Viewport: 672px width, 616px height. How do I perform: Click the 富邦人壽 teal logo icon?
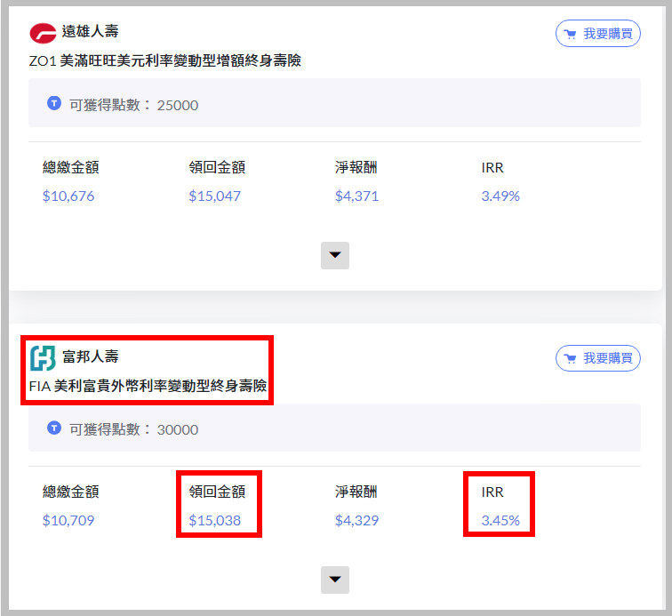[x=43, y=358]
